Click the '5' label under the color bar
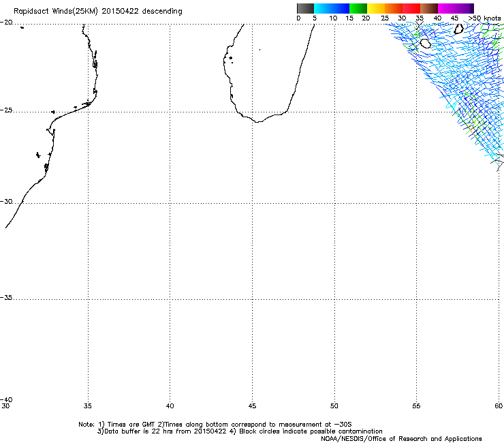 (315, 18)
